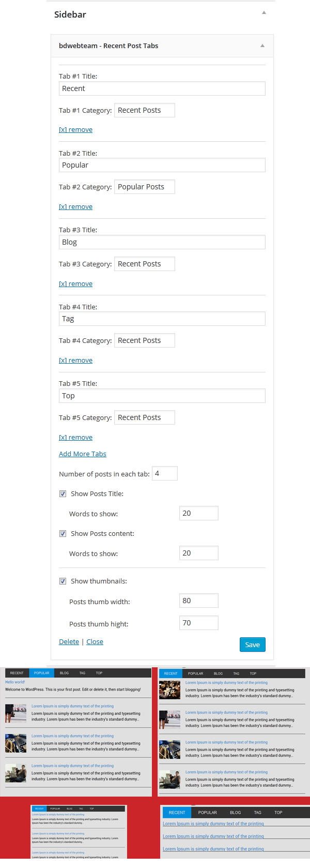
Task: Click the highlighted POPULAR tab in top-left preview
Action: (42, 673)
